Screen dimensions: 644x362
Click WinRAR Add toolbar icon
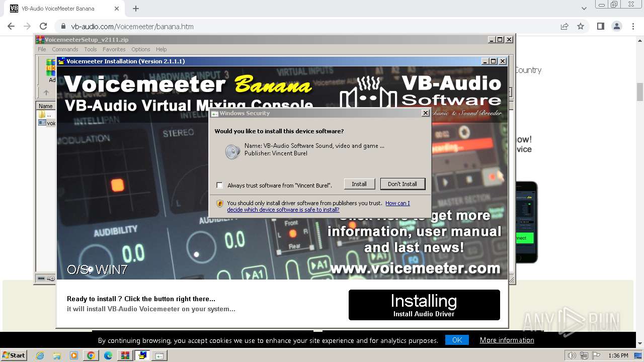(51, 70)
